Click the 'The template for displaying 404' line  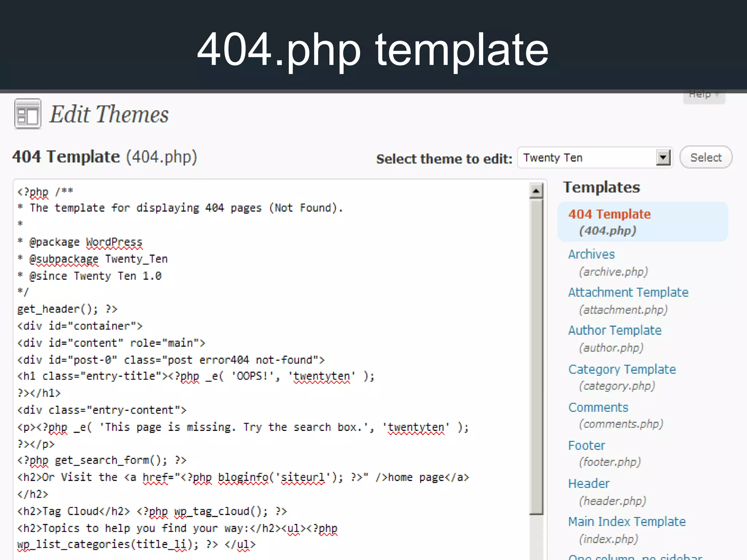coord(180,208)
